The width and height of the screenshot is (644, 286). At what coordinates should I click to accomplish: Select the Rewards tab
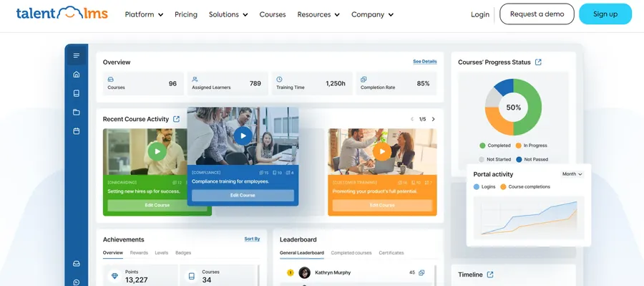pyautogui.click(x=139, y=252)
